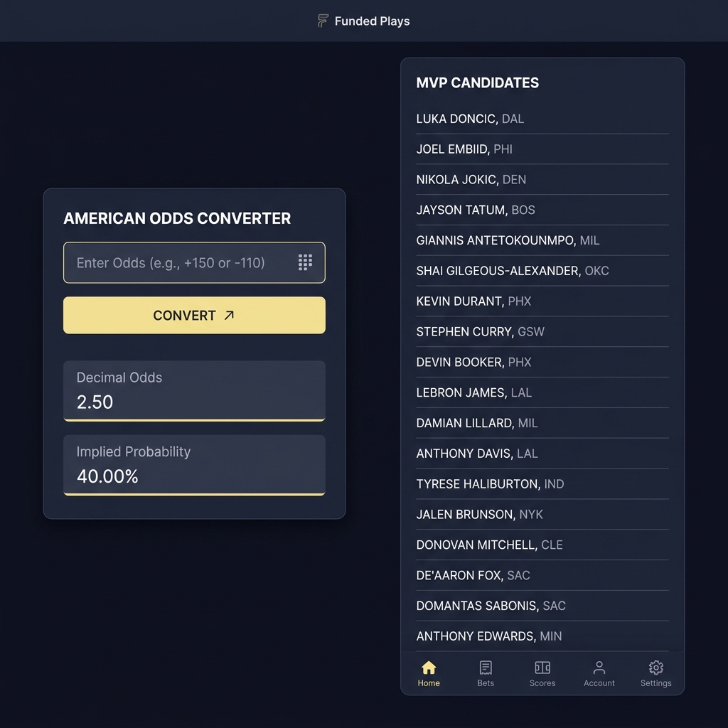Select LeBron James, LAL row
The height and width of the screenshot is (728, 728).
point(542,392)
